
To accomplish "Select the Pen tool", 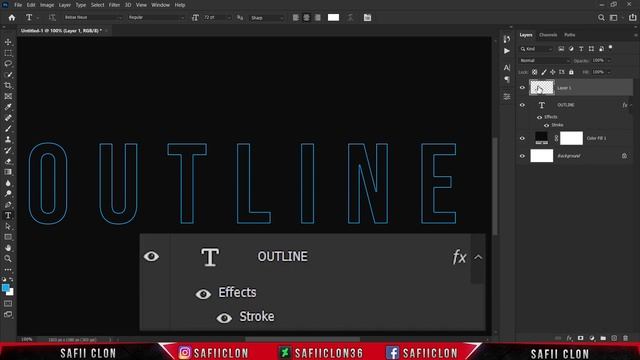I will (8, 204).
